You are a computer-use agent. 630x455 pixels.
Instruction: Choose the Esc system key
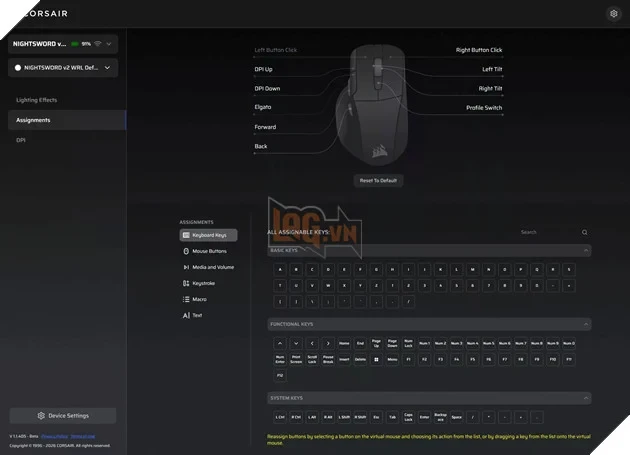tap(376, 418)
